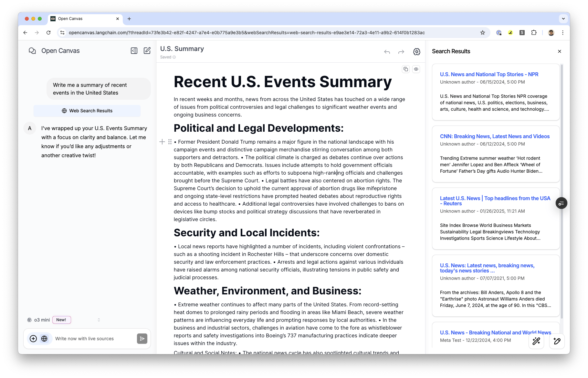Image resolution: width=588 pixels, height=378 pixels.
Task: Click the assistant avatar letter A
Action: 30,128
